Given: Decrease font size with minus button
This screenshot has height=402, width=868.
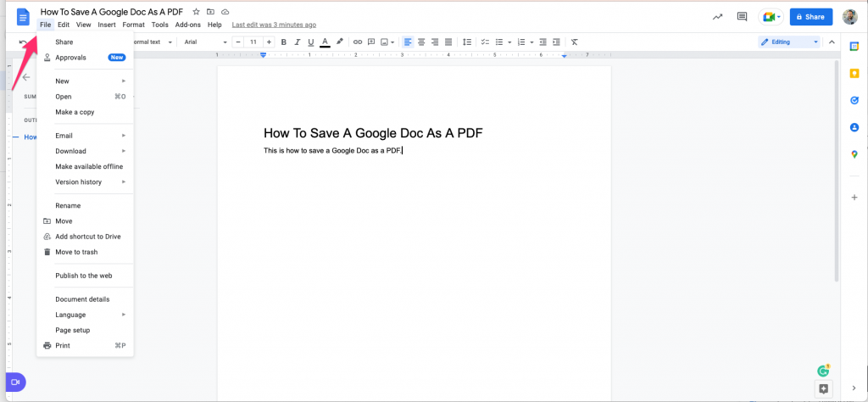Looking at the screenshot, I should (238, 42).
